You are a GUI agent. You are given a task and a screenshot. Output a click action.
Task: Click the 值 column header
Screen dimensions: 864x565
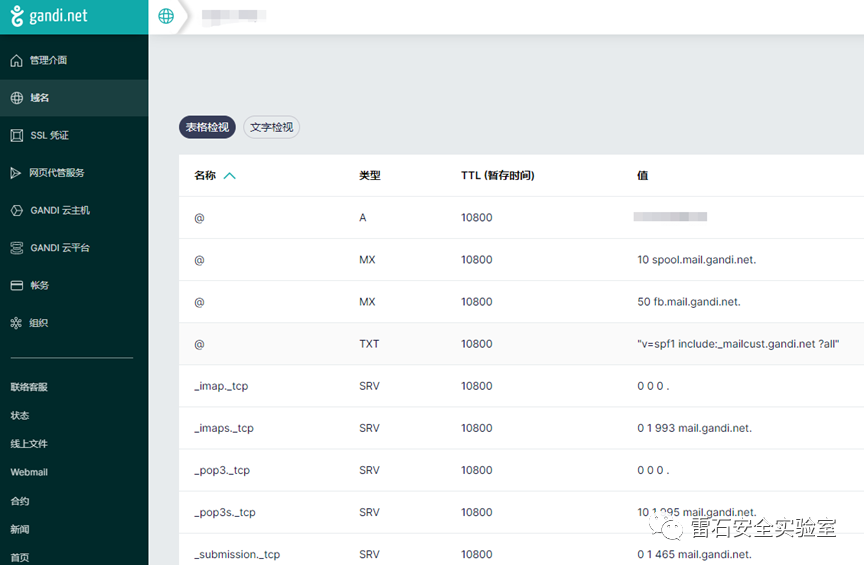click(642, 175)
